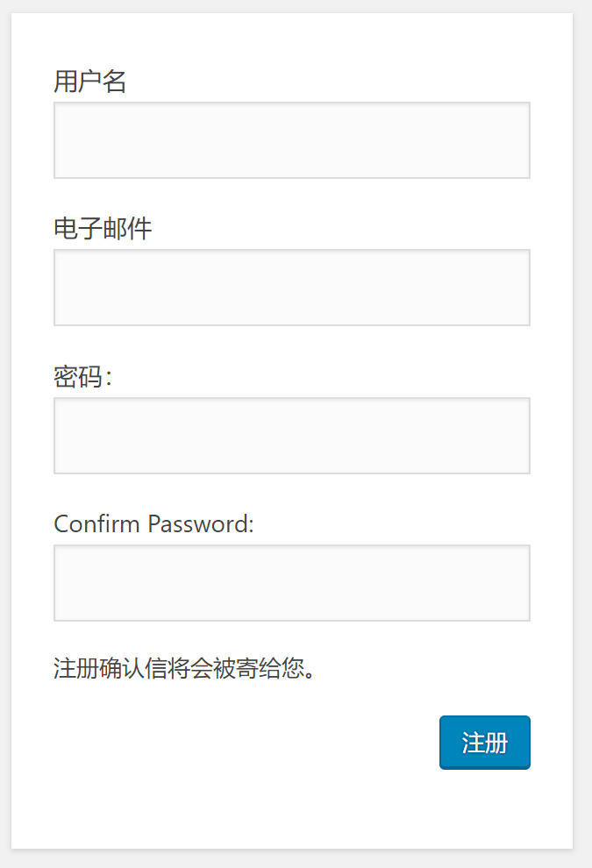Select the password confirmation field
This screenshot has width=592, height=868.
point(292,582)
